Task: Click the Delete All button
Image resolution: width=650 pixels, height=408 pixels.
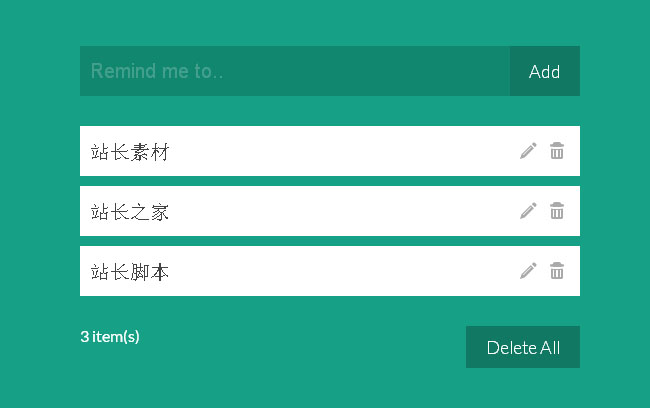Action: pos(523,347)
